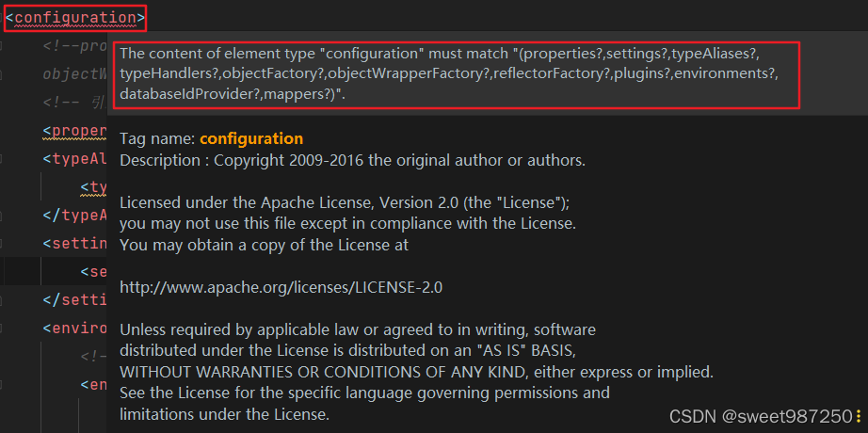Click "Licensed under the Apache License, Version 2.0" line
The height and width of the screenshot is (433, 868).
point(345,202)
